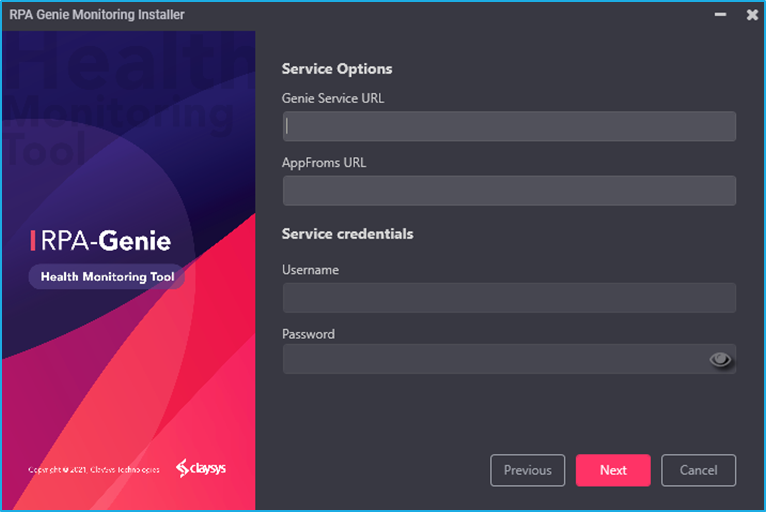Image resolution: width=766 pixels, height=512 pixels.
Task: Click the Genie Service URL label
Action: click(332, 98)
